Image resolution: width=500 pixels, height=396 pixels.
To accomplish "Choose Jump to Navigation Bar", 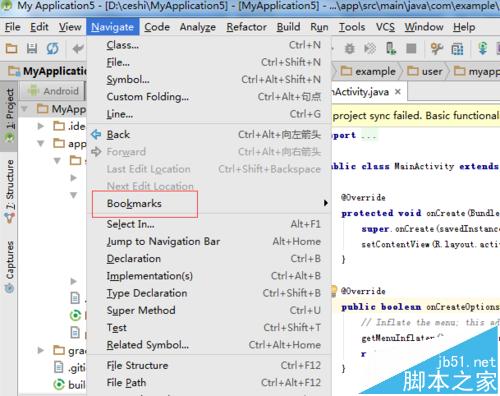I will [x=209, y=241].
